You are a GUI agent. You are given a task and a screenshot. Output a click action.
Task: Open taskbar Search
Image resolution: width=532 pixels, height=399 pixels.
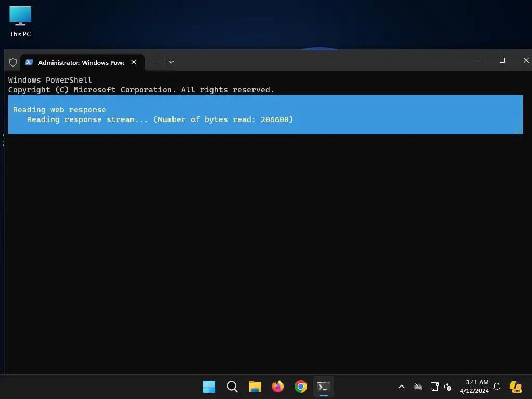(x=232, y=387)
